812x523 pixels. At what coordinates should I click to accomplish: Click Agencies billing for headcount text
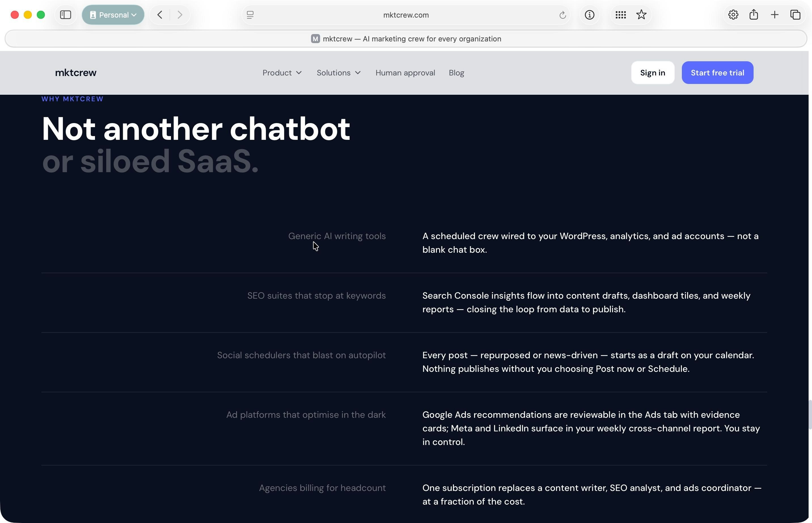tap(322, 488)
